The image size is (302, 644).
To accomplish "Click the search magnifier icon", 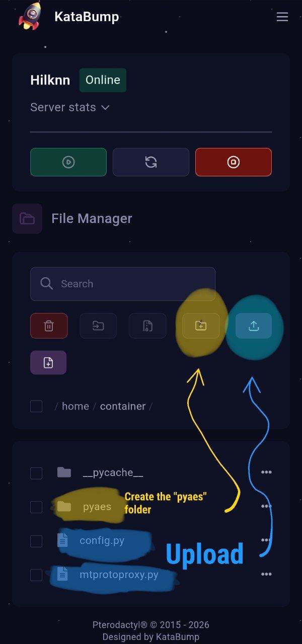I will point(47,284).
